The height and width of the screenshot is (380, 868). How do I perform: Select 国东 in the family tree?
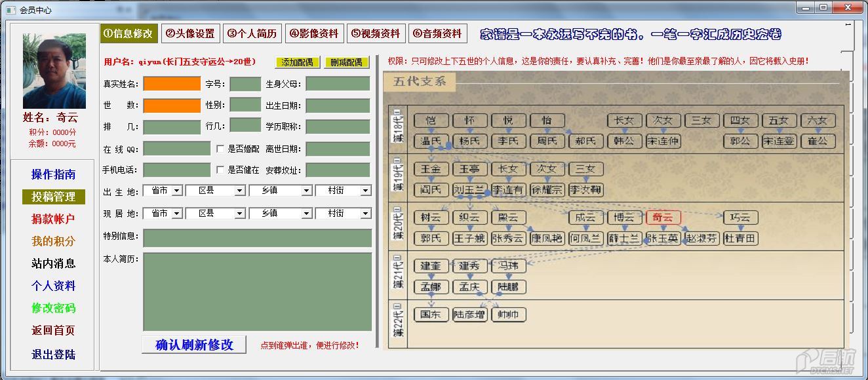click(431, 315)
